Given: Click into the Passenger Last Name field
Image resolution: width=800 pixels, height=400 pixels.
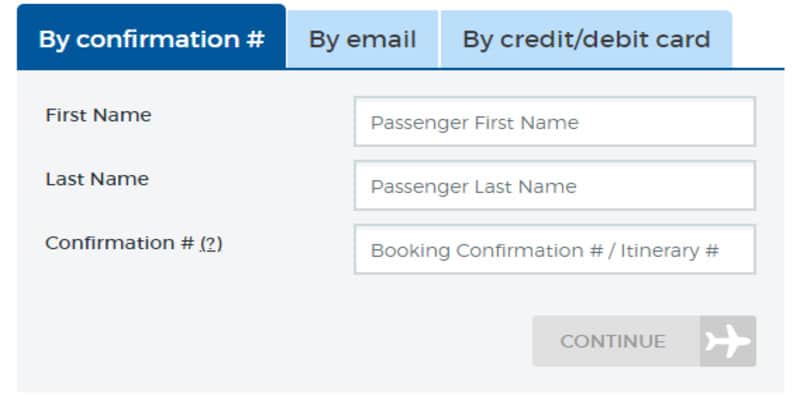Looking at the screenshot, I should [555, 186].
